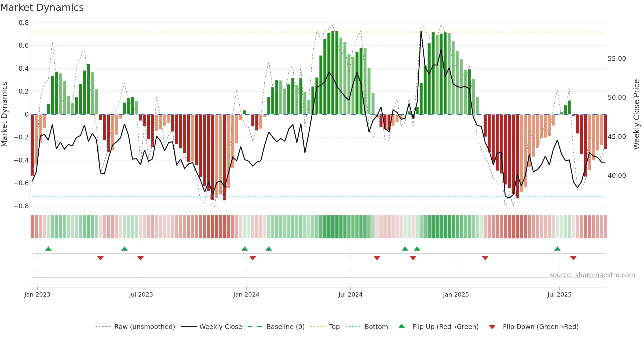The width and height of the screenshot is (644, 362).
Task: Click the '0' left axis tick label
Action: tap(27, 114)
